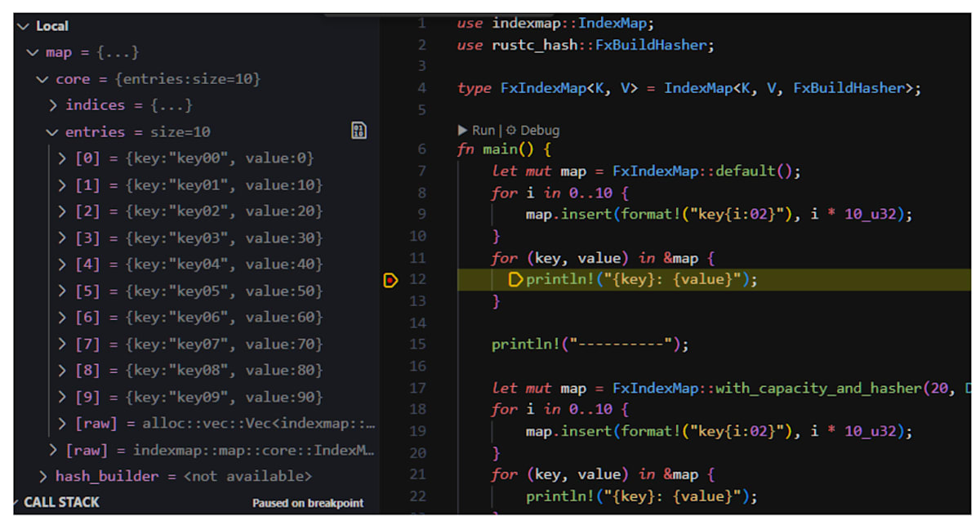Click the Run code lens above main
Screen dimensions: 980x525
click(x=477, y=130)
